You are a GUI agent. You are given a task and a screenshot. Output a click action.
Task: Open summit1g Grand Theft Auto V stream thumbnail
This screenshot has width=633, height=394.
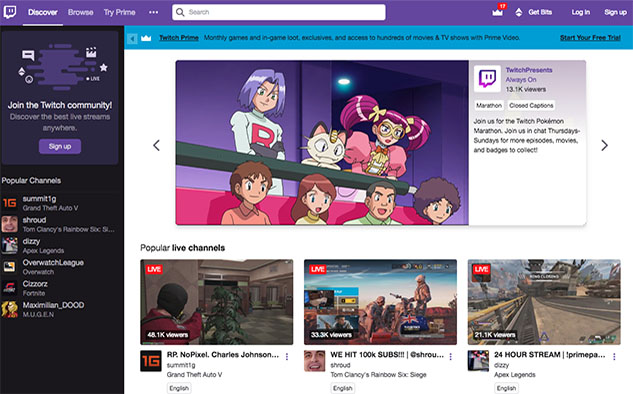pos(217,302)
